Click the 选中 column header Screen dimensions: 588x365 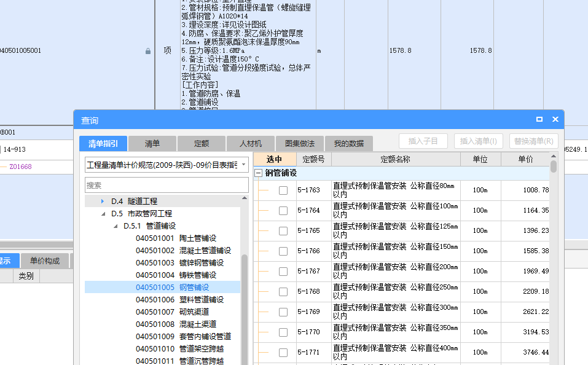tap(275, 159)
